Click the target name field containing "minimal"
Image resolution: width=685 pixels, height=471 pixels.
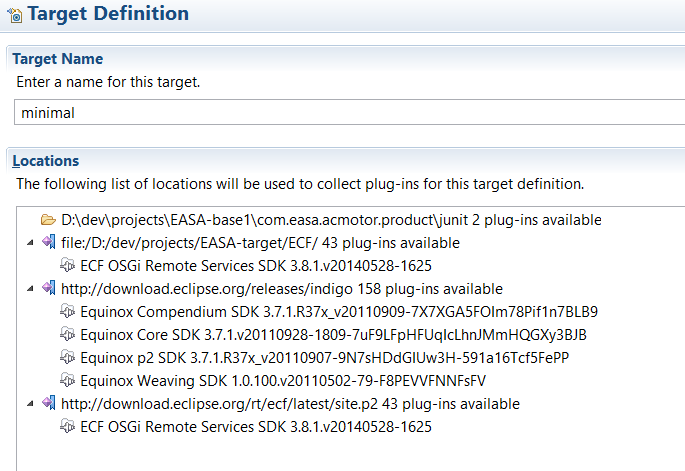point(340,112)
